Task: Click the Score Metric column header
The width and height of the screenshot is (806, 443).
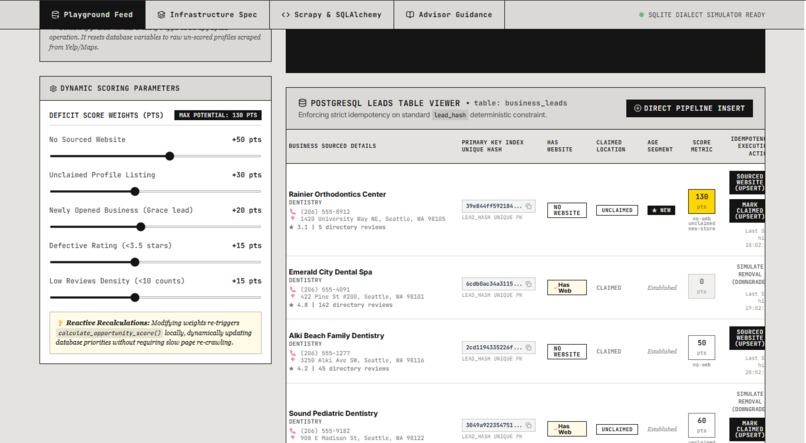Action: tap(702, 146)
